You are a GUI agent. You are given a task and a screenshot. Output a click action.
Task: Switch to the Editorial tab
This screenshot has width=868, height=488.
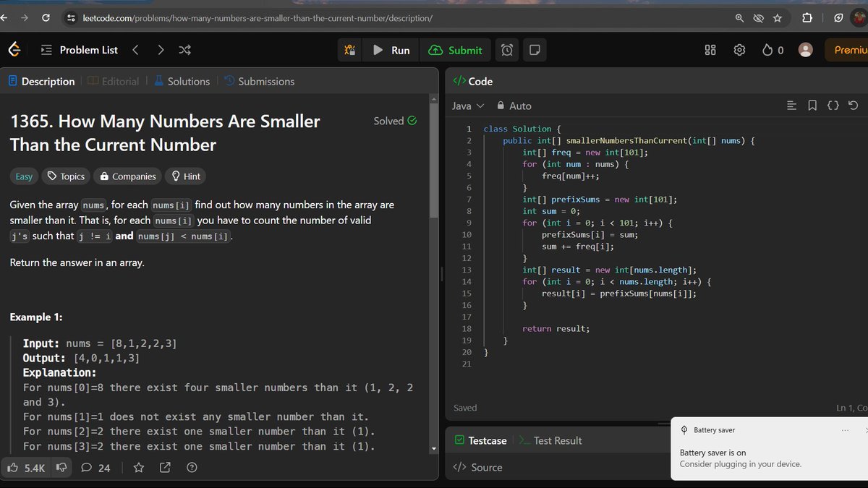point(114,81)
